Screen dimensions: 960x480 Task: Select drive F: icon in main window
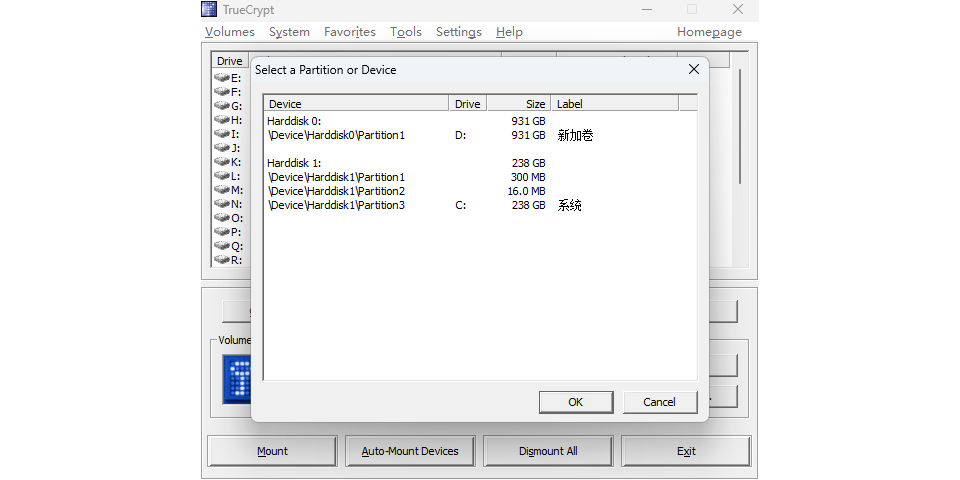[x=221, y=92]
